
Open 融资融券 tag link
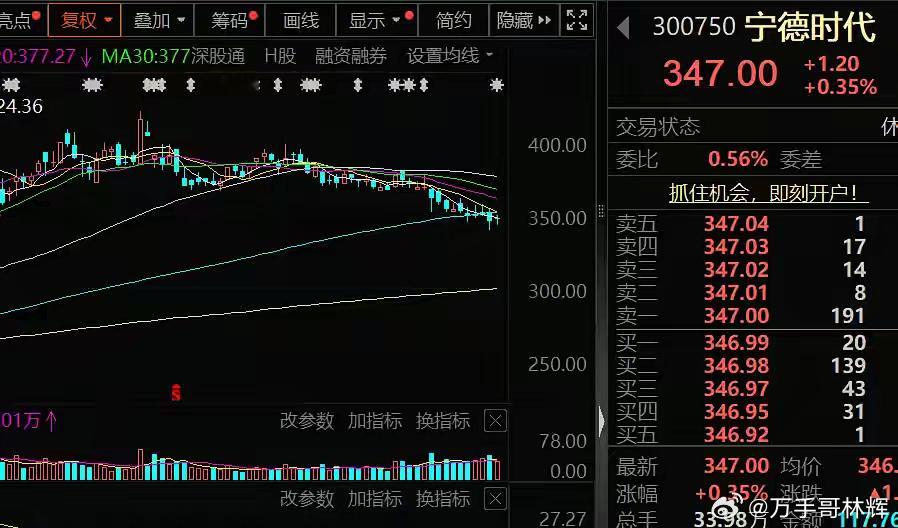click(x=351, y=56)
